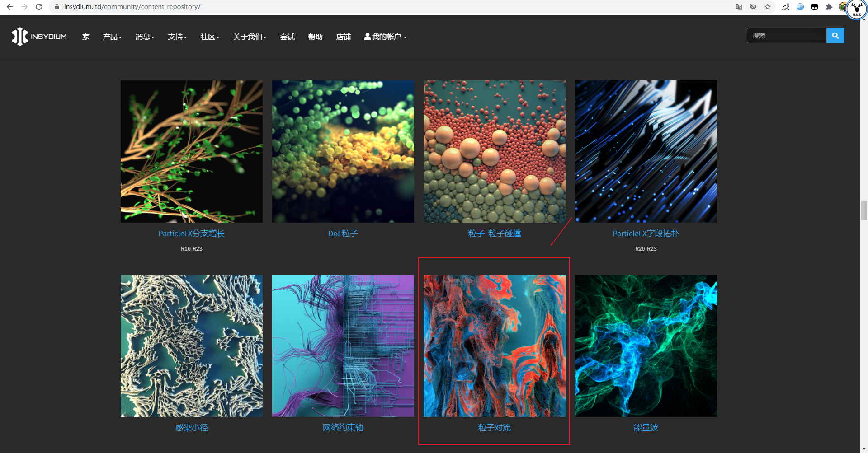The image size is (868, 453).
Task: Open the 家 home menu item
Action: tap(86, 37)
